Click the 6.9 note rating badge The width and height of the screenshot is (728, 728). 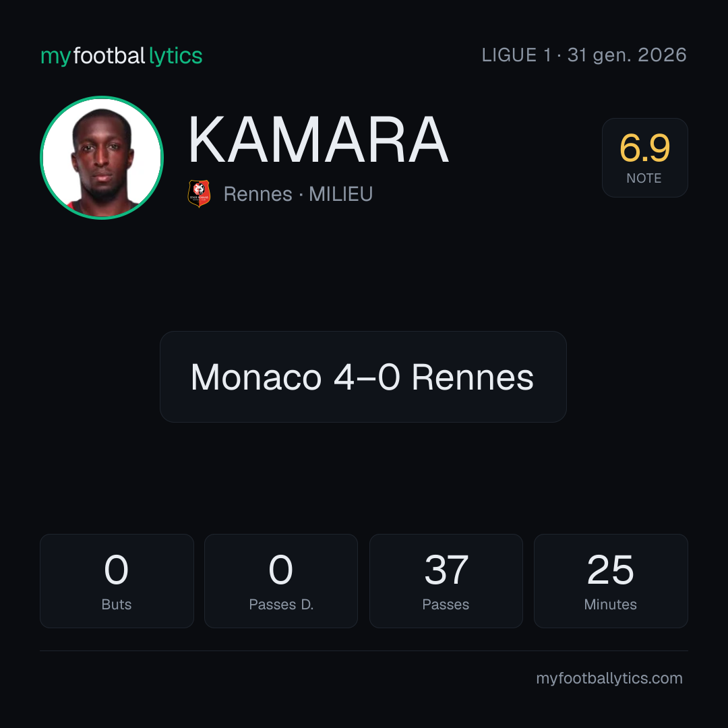(x=644, y=157)
